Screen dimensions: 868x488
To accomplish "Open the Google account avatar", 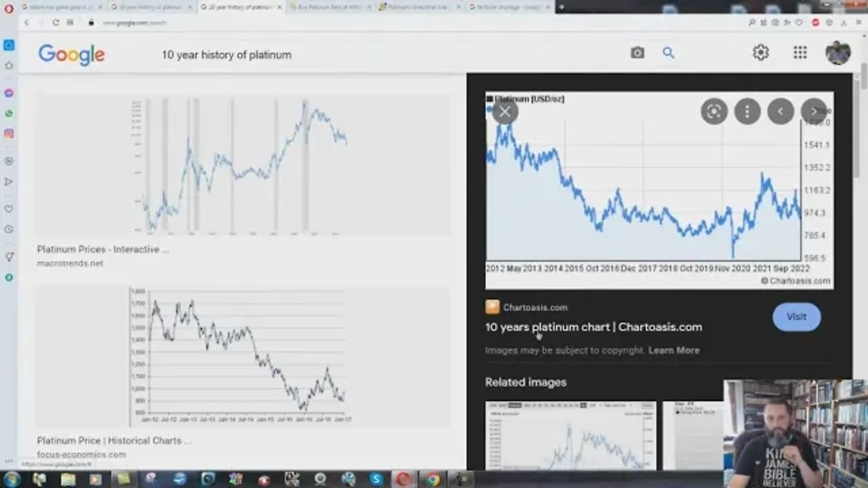I will [838, 52].
